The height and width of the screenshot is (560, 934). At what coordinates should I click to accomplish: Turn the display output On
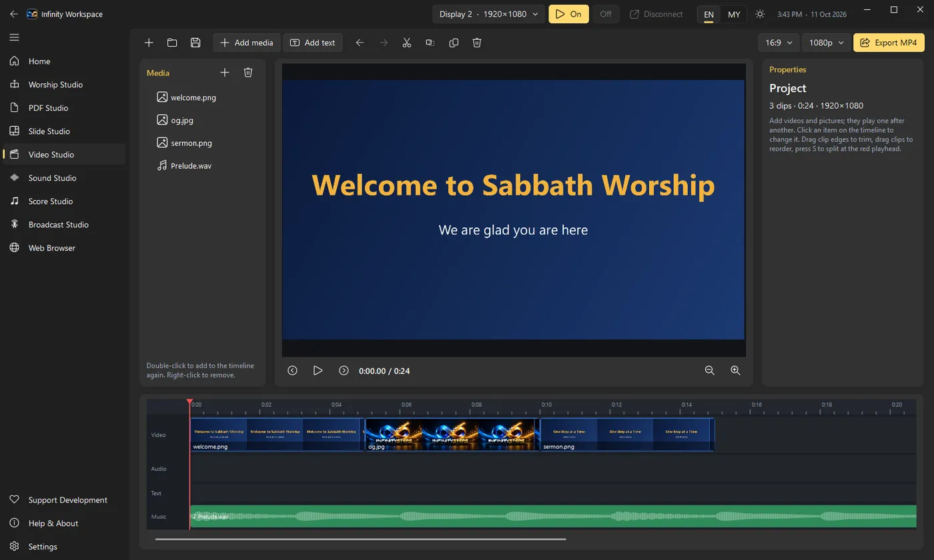568,14
